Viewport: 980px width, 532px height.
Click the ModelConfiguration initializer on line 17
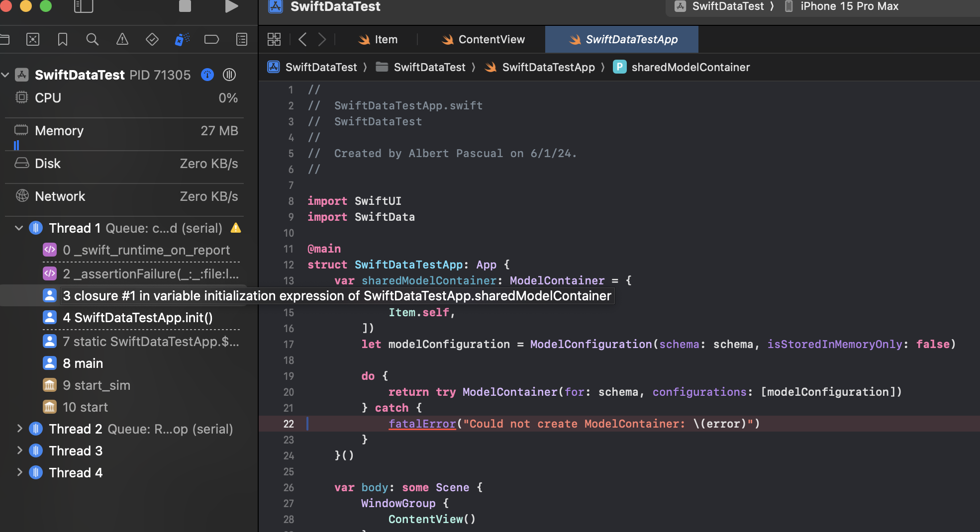[590, 344]
